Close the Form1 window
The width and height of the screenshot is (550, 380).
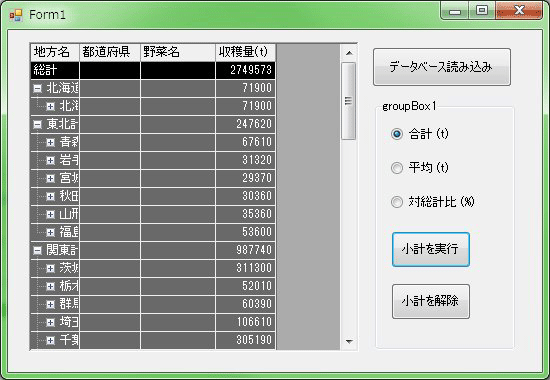point(519,11)
